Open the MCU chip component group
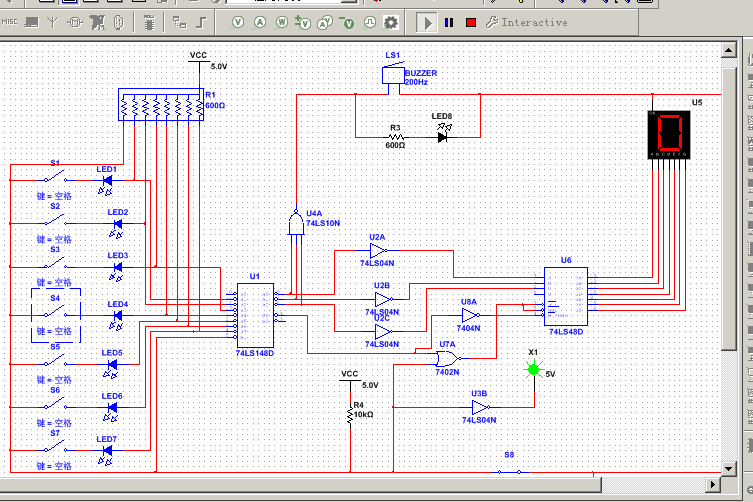753x502 pixels. (x=149, y=22)
